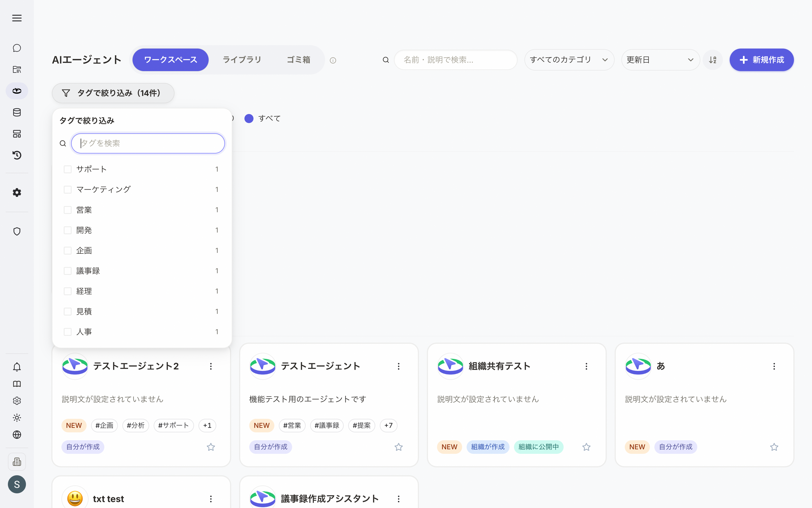Open the 更新日 sort dropdown
Viewport: 812px width, 508px height.
pyautogui.click(x=660, y=60)
